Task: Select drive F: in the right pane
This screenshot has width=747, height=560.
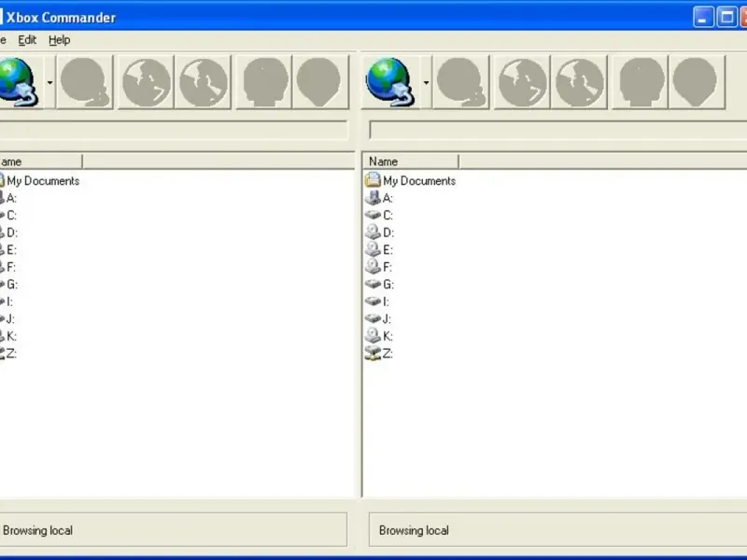Action: 378,267
